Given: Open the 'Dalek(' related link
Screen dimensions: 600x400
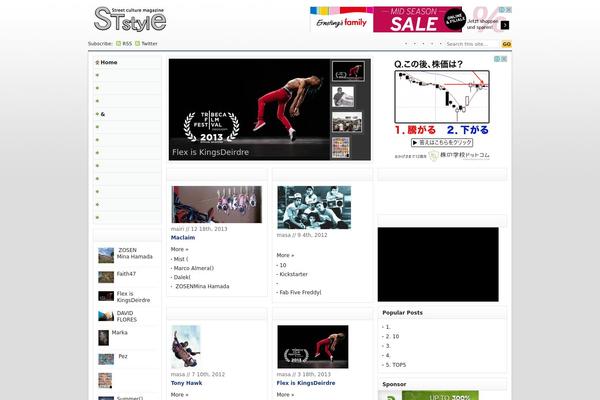Looking at the screenshot, I should pyautogui.click(x=182, y=277).
